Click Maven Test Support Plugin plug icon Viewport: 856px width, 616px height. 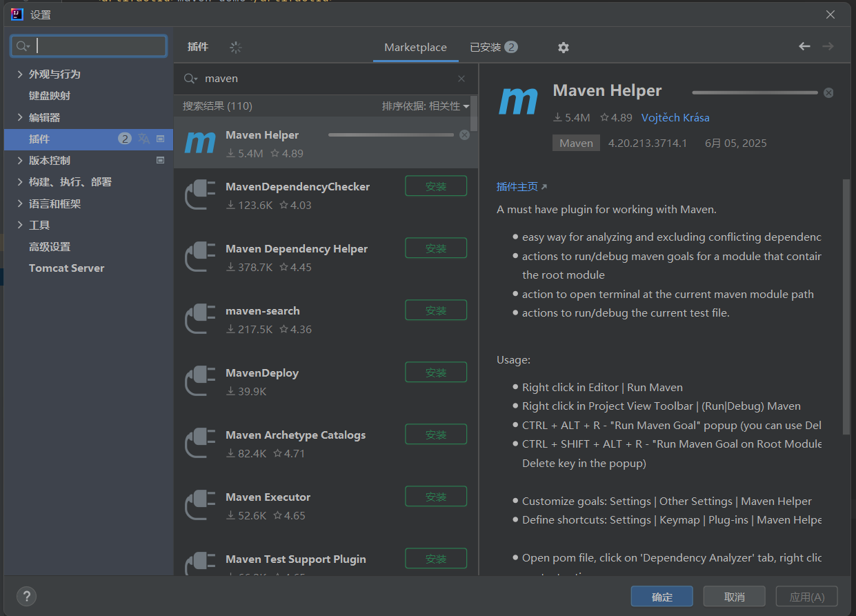point(200,564)
